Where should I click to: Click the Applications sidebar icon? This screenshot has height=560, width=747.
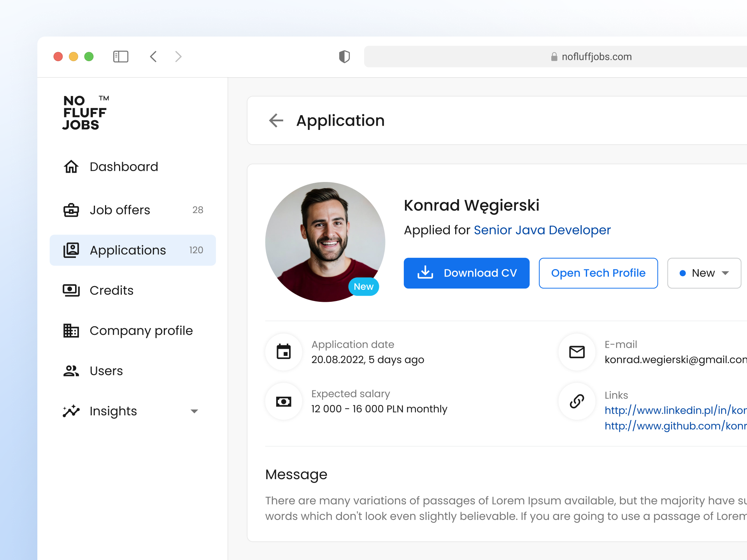71,250
